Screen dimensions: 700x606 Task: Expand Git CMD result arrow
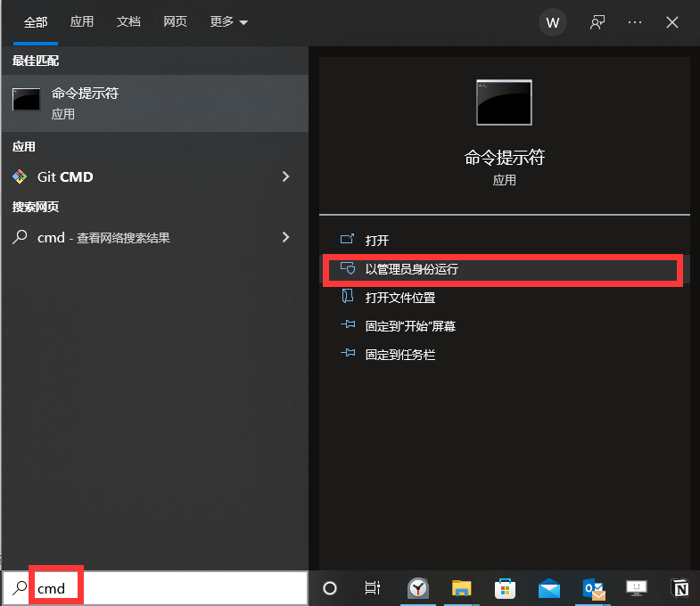(x=285, y=176)
